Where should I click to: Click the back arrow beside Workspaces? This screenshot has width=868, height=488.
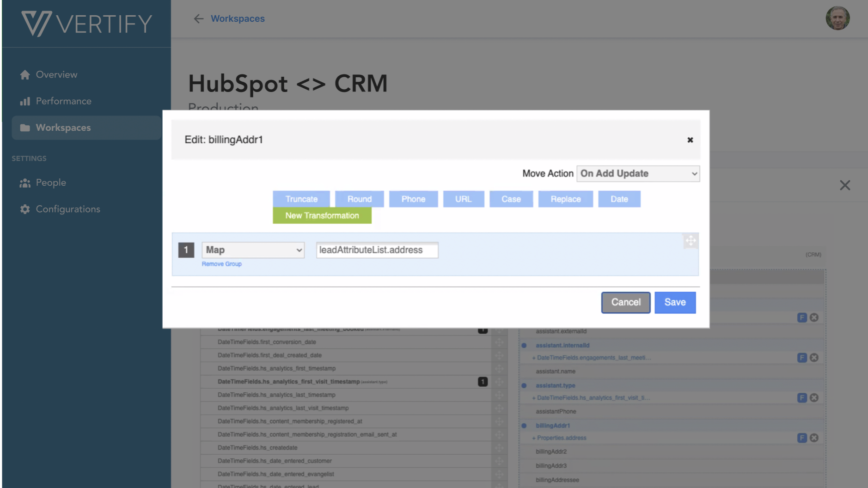pyautogui.click(x=198, y=18)
